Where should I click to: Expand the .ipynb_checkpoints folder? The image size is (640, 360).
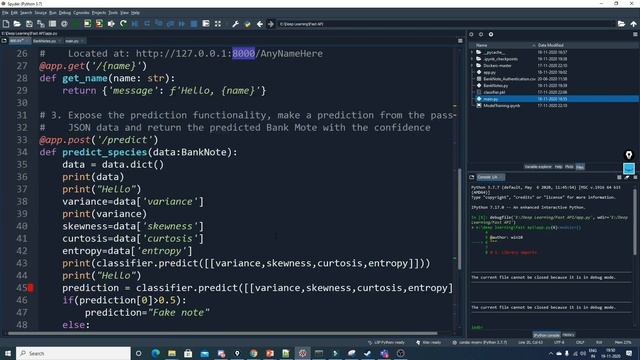[472, 59]
